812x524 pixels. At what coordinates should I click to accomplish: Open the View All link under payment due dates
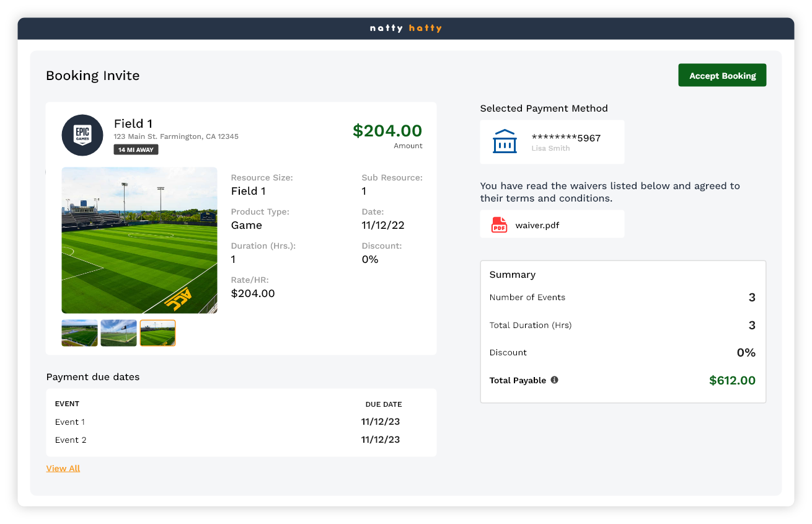point(63,468)
